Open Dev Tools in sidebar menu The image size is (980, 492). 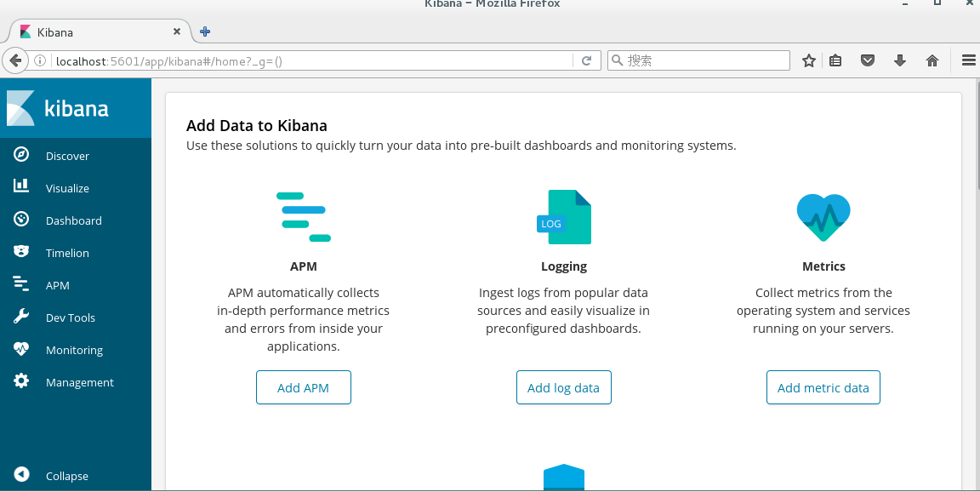71,318
